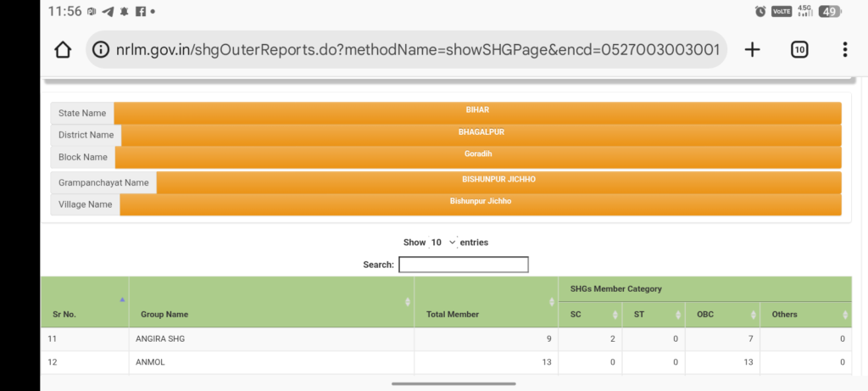Open the Show entries dropdown

[442, 243]
